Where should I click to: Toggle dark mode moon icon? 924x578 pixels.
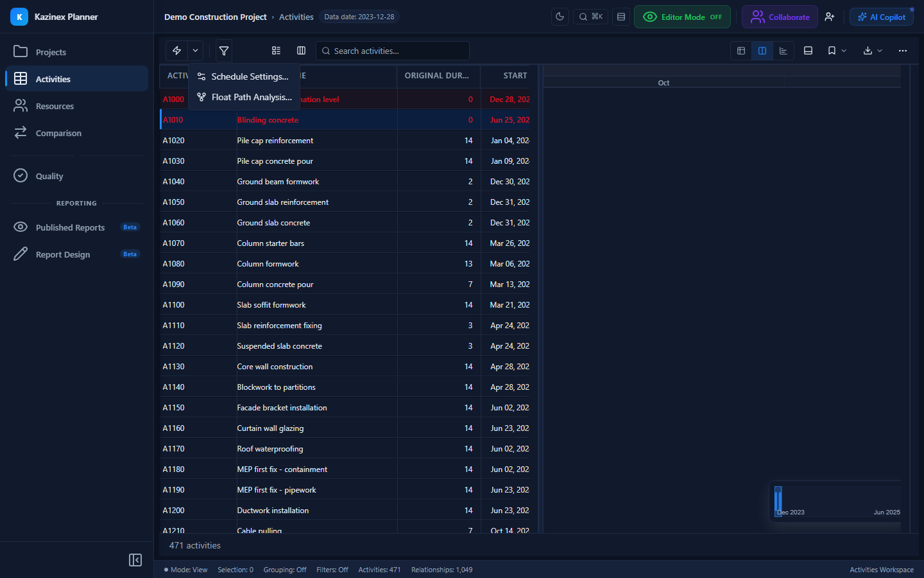click(560, 17)
